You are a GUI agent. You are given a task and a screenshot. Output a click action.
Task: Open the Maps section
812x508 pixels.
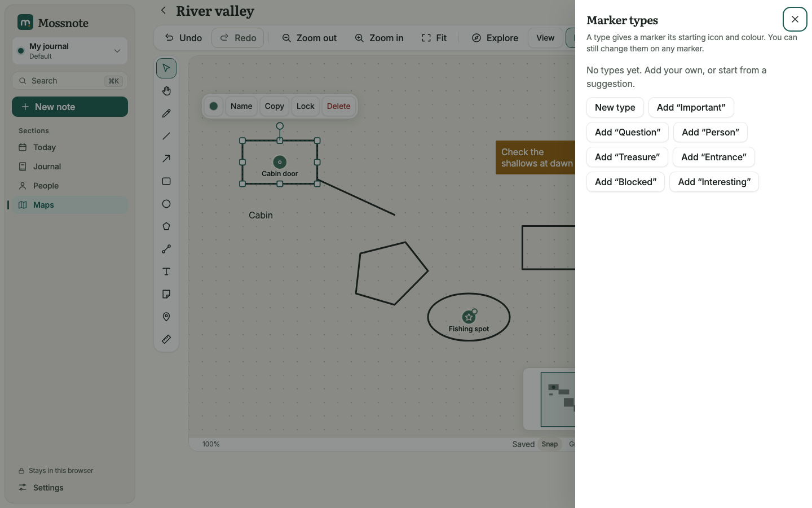pyautogui.click(x=70, y=205)
